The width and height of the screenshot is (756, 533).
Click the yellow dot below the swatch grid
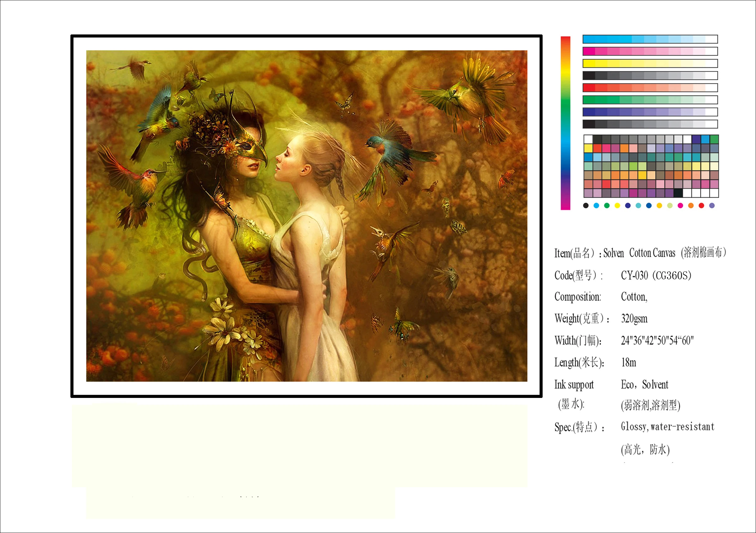617,205
